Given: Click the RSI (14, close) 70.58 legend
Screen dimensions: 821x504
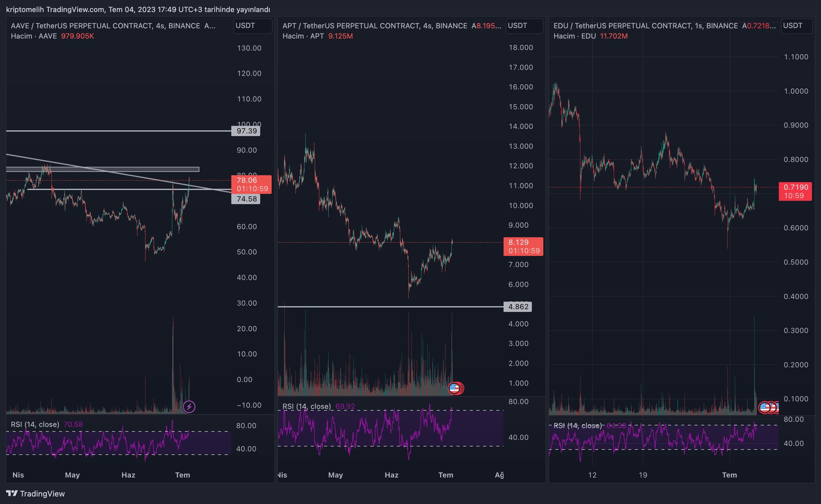Looking at the screenshot, I should tap(47, 424).
